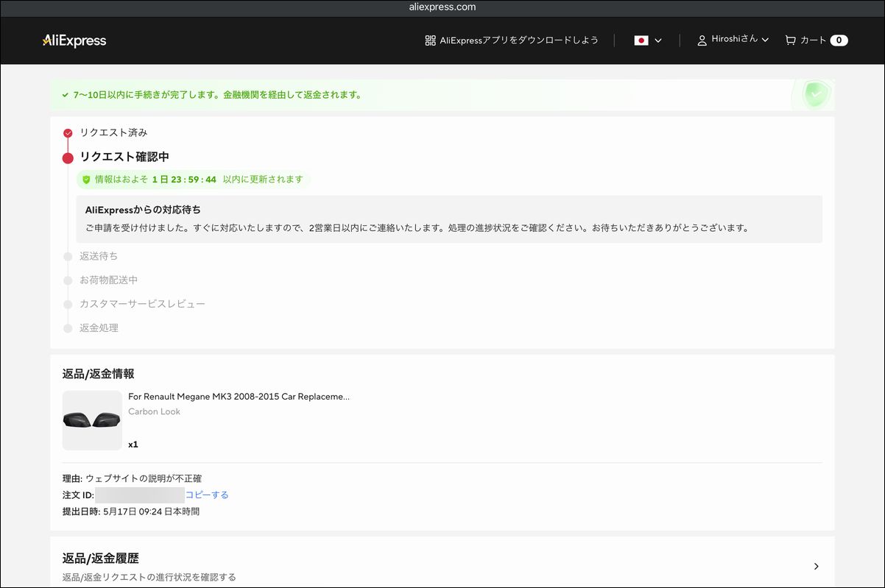Click the x1 quantity text
The image size is (885, 588).
pyautogui.click(x=133, y=444)
